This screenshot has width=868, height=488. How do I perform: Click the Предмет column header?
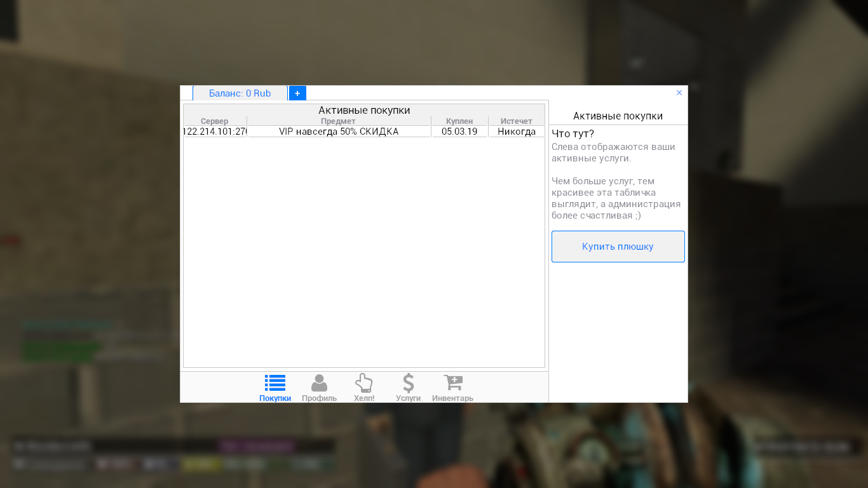pos(339,121)
